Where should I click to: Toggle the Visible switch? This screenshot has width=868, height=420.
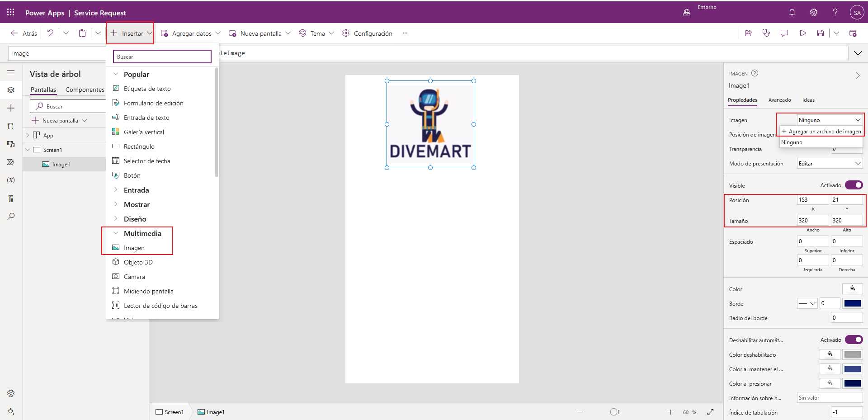tap(854, 185)
